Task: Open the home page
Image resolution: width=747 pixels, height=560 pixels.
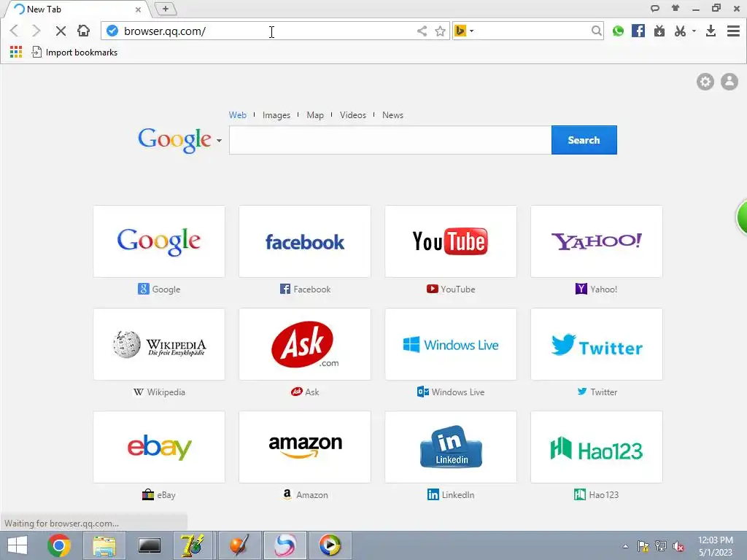Action: 83,31
